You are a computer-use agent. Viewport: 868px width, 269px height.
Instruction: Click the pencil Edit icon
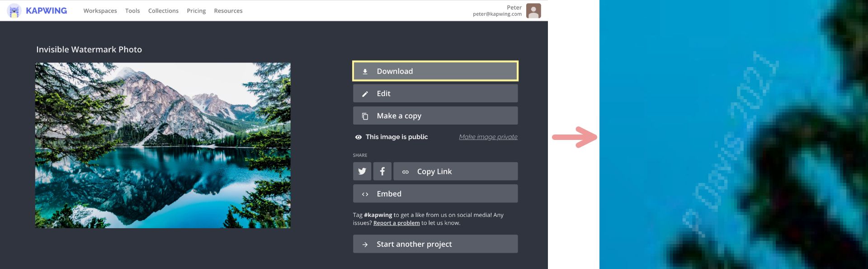point(365,94)
